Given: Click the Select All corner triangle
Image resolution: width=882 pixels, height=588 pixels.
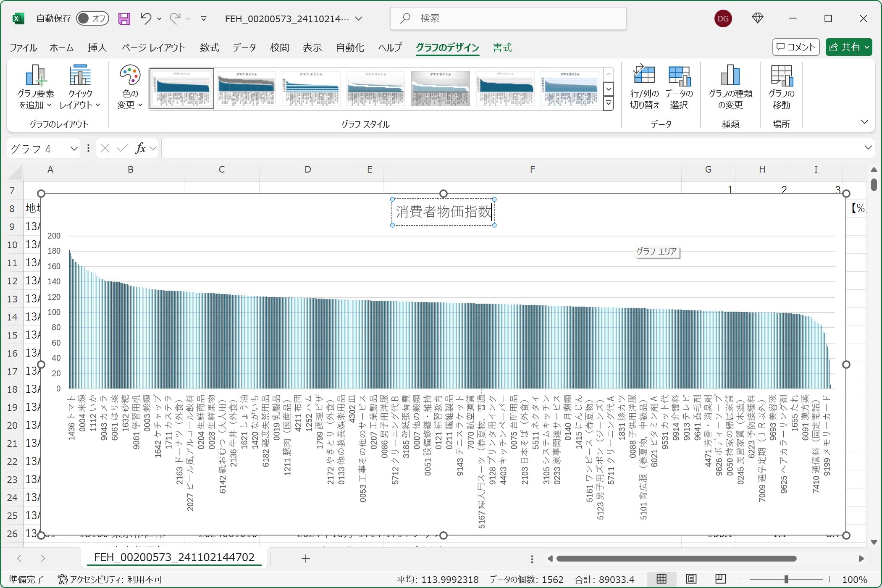Looking at the screenshot, I should point(15,172).
